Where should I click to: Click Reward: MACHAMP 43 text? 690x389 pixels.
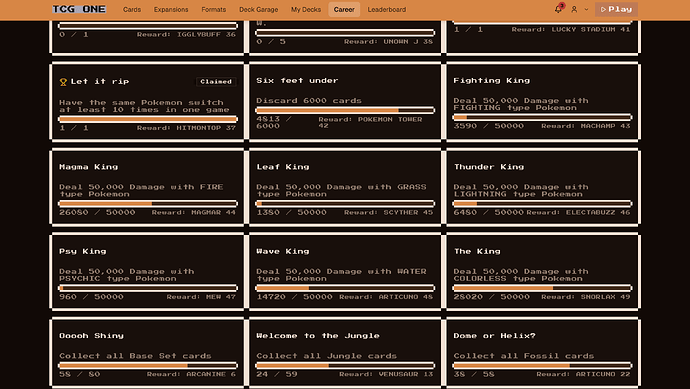[586, 126]
